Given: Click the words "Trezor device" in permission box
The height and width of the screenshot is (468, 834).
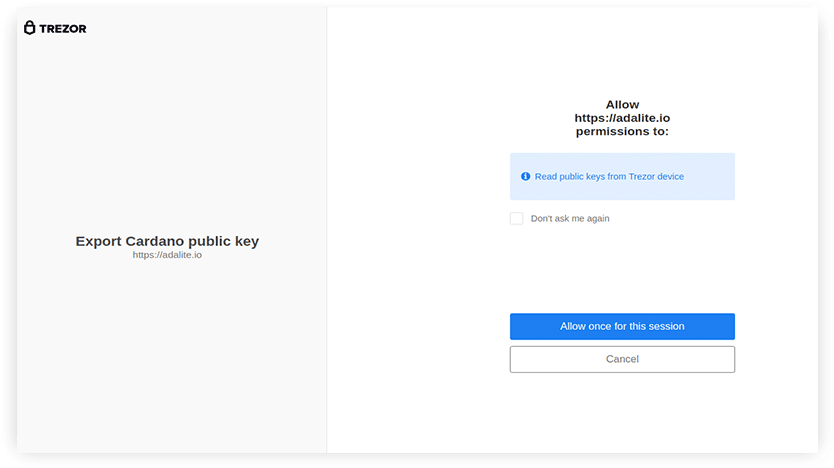Looking at the screenshot, I should point(656,177).
